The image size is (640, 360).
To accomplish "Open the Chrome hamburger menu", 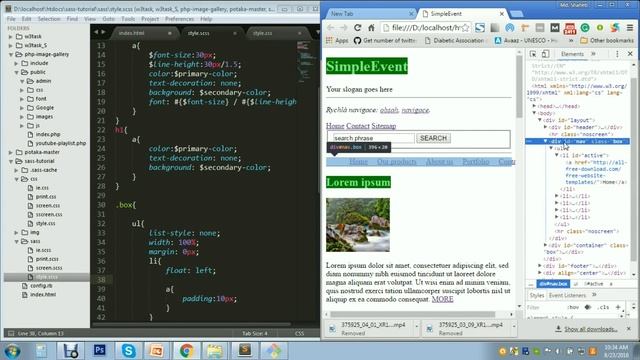I will click(630, 28).
